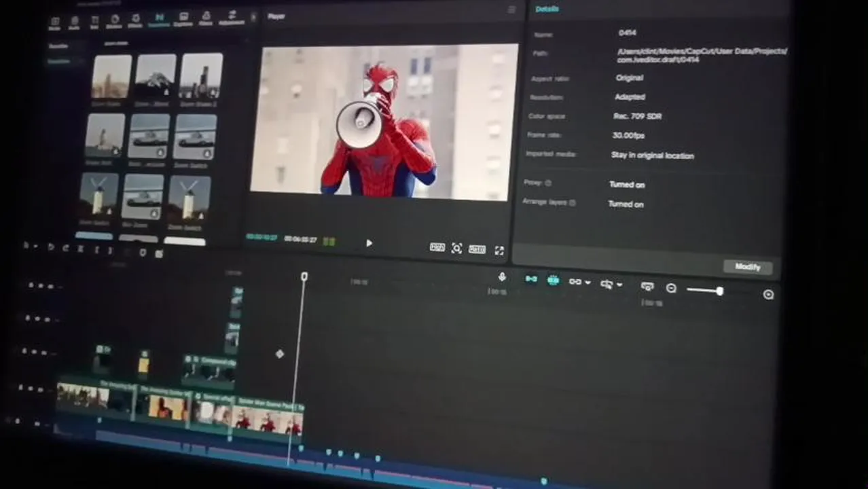Click the Arrange layers info icon
868x489 pixels.
coord(573,202)
